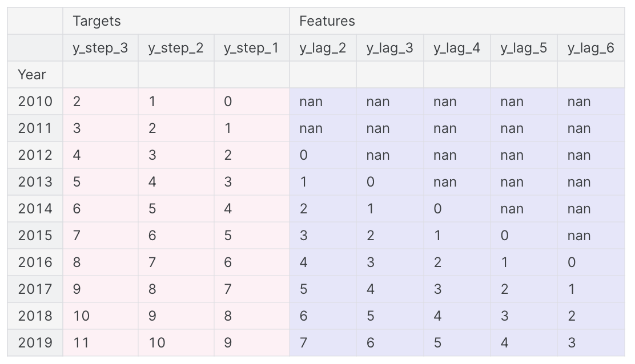Image resolution: width=635 pixels, height=364 pixels.
Task: Select the y_step_1 column header
Action: pyautogui.click(x=252, y=48)
